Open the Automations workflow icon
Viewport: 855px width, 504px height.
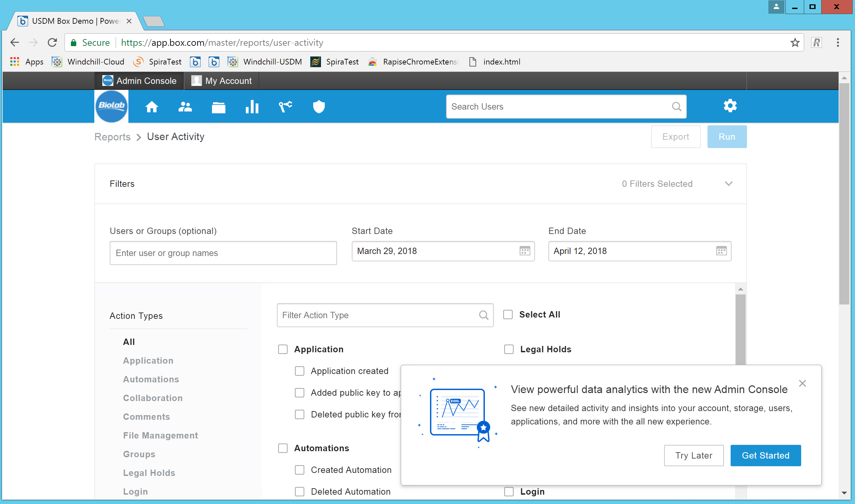285,107
